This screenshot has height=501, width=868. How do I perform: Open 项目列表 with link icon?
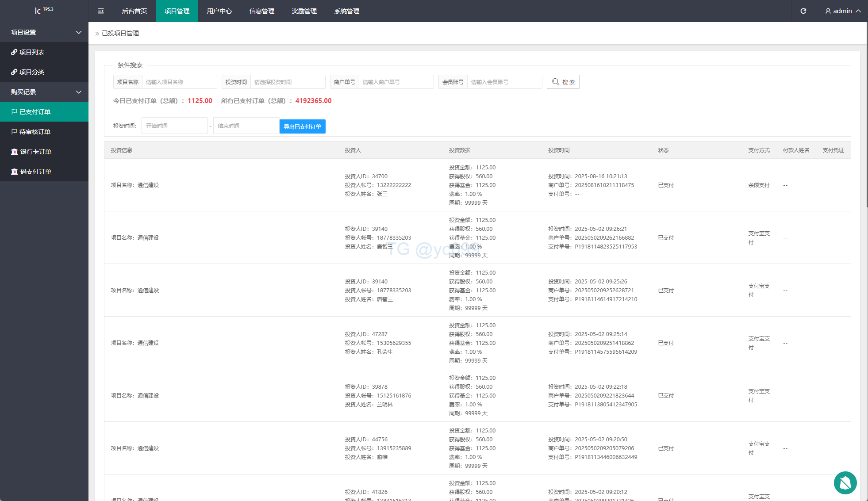[31, 52]
